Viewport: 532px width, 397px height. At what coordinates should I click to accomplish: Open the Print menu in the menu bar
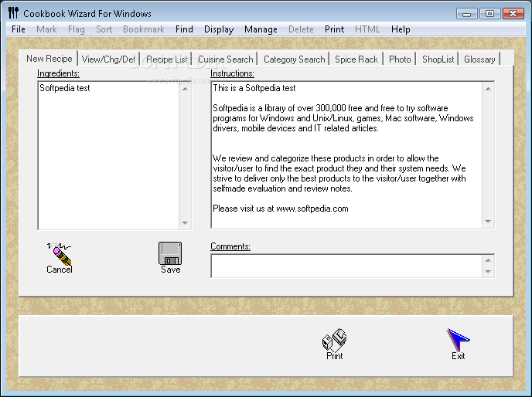pos(334,29)
